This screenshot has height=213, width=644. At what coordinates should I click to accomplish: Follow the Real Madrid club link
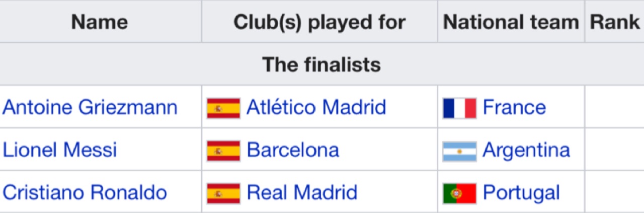coord(302,192)
